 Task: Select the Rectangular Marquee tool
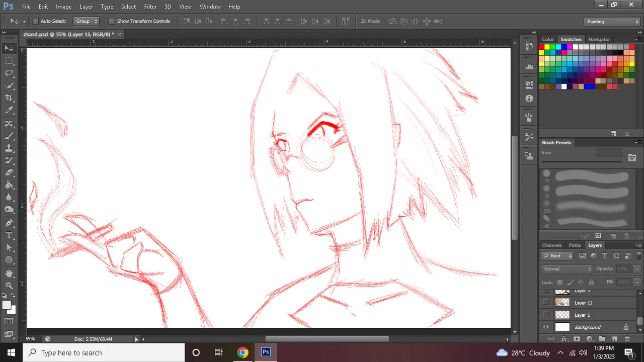pos(9,61)
